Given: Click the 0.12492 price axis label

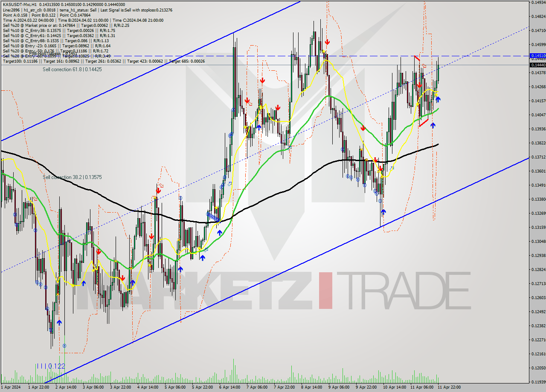Looking at the screenshot, I should tap(538, 312).
